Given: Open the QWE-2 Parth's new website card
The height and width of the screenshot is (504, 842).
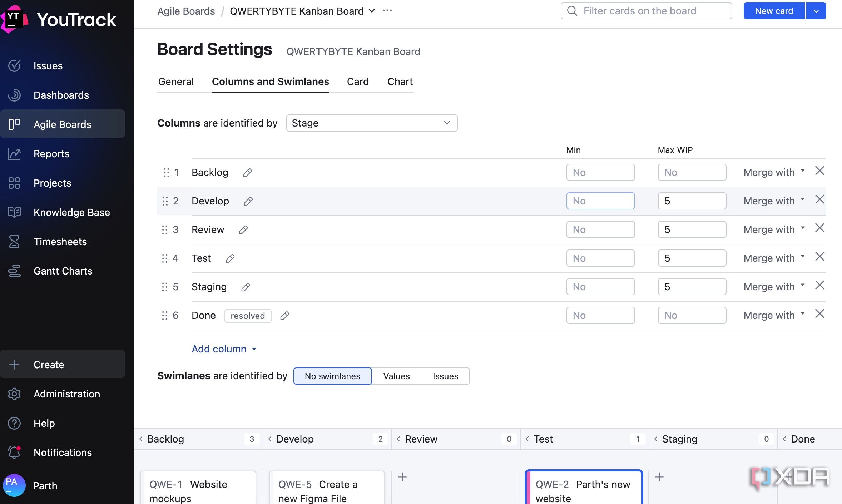Looking at the screenshot, I should tap(584, 488).
